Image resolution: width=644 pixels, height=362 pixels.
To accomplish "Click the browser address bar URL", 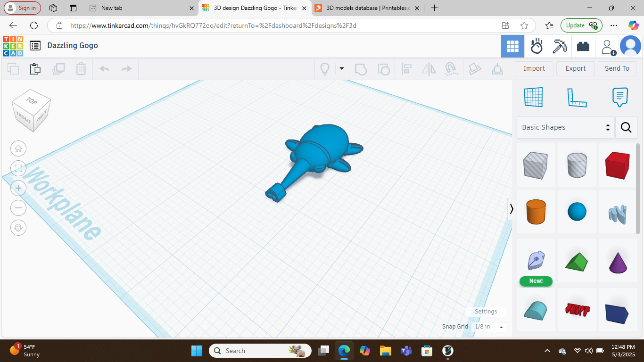I will [x=213, y=25].
